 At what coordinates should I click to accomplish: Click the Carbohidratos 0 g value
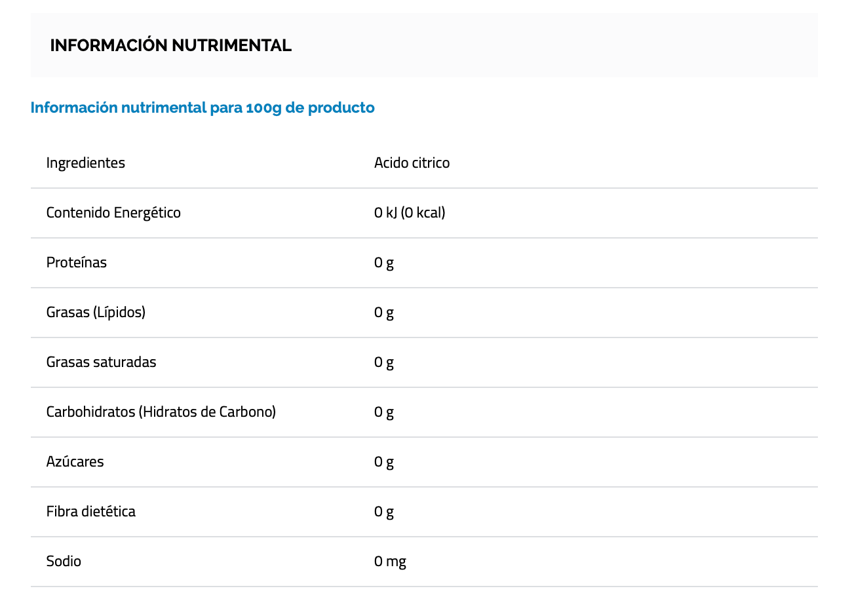click(x=384, y=412)
